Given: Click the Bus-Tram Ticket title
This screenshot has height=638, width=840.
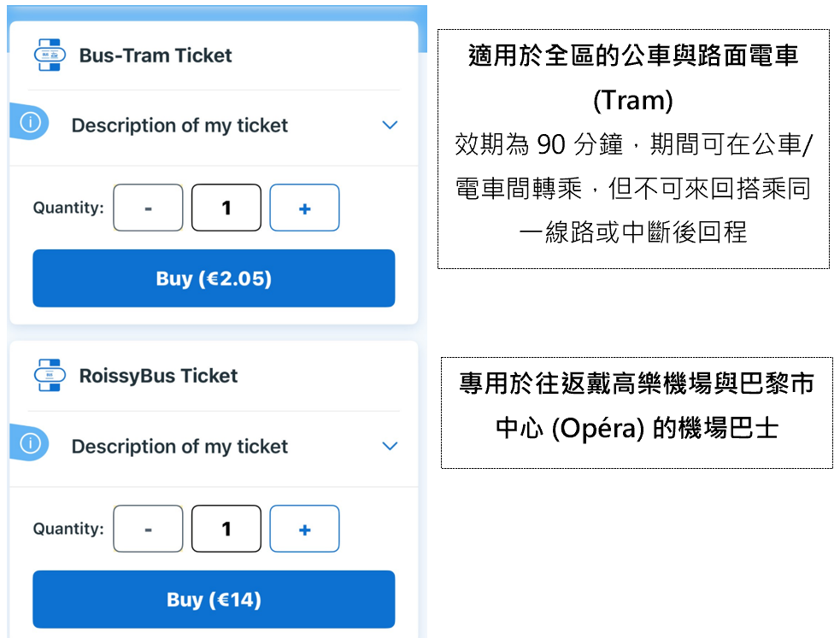Looking at the screenshot, I should point(156,56).
